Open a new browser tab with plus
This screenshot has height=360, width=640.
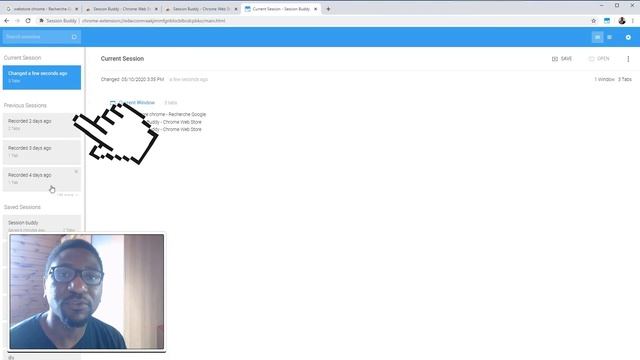(328, 9)
